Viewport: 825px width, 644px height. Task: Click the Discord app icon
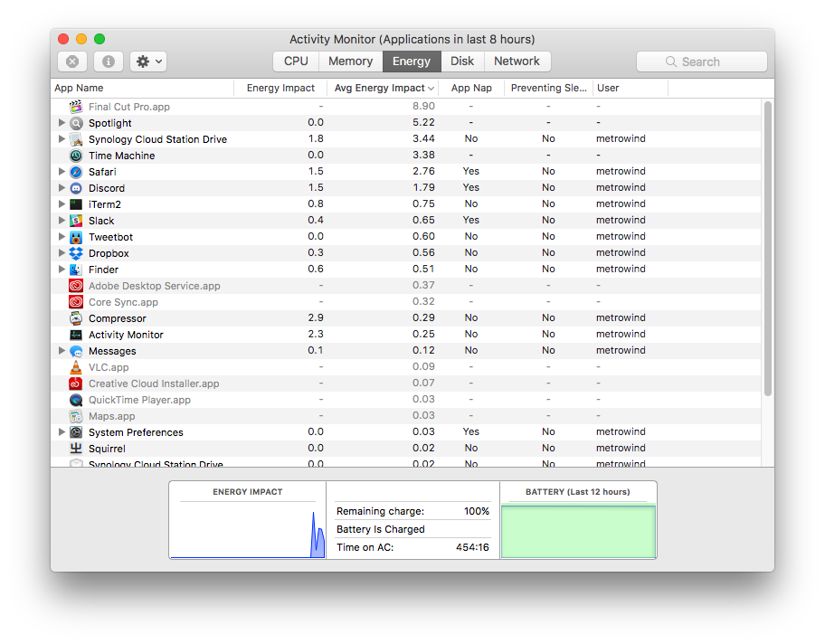(x=76, y=188)
